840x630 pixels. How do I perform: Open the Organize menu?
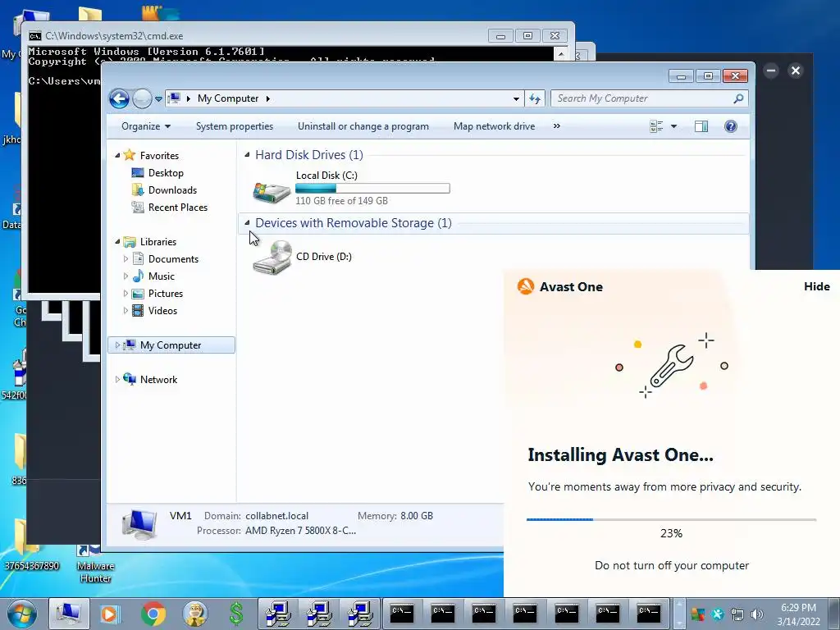[x=146, y=126]
